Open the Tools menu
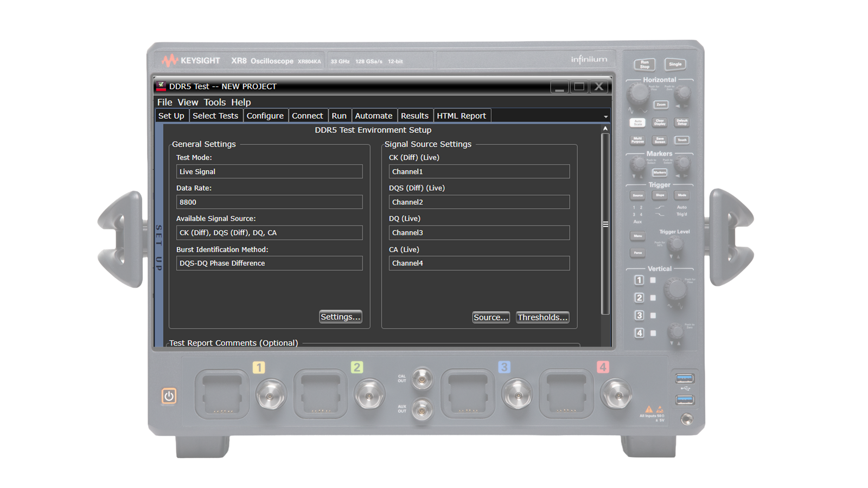Screen dimensions: 868x488 (214, 102)
